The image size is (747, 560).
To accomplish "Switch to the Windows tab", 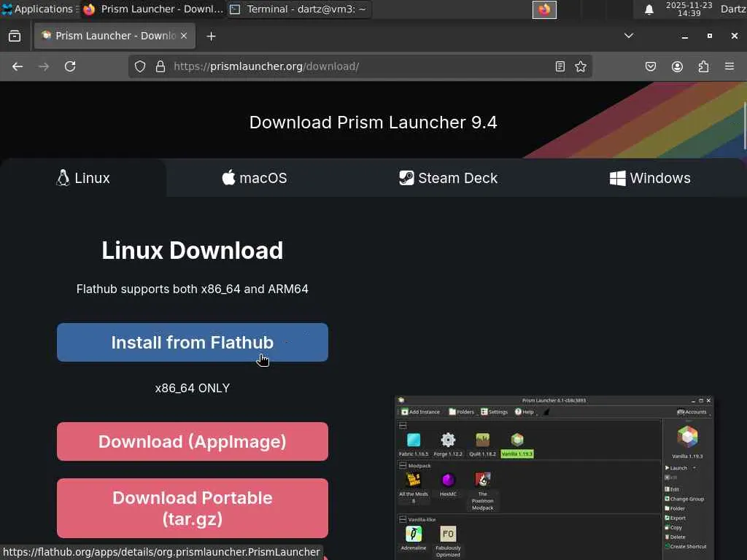I will coord(650,178).
